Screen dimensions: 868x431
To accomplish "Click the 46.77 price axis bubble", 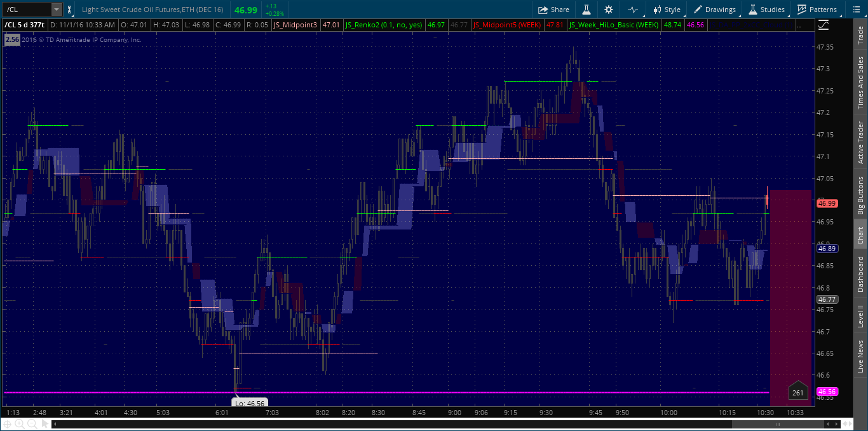I will click(x=827, y=299).
